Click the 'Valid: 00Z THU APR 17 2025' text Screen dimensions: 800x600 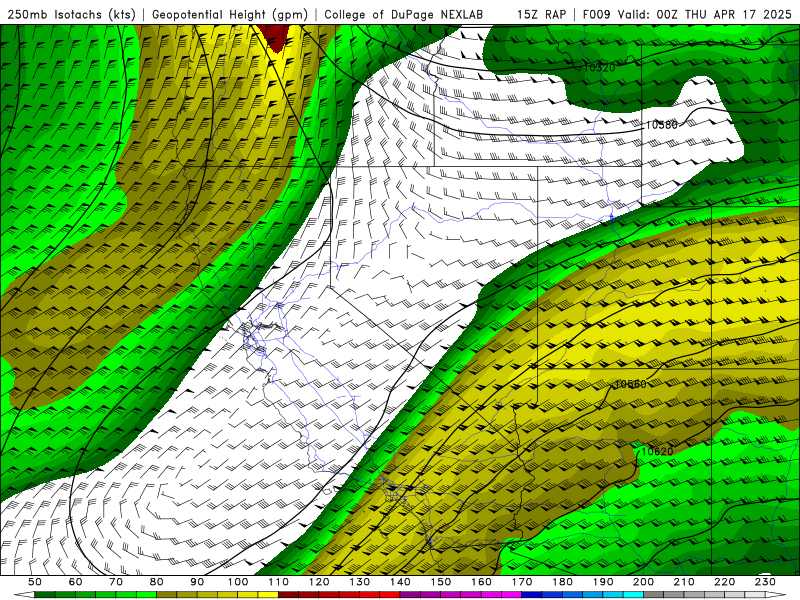(x=705, y=14)
